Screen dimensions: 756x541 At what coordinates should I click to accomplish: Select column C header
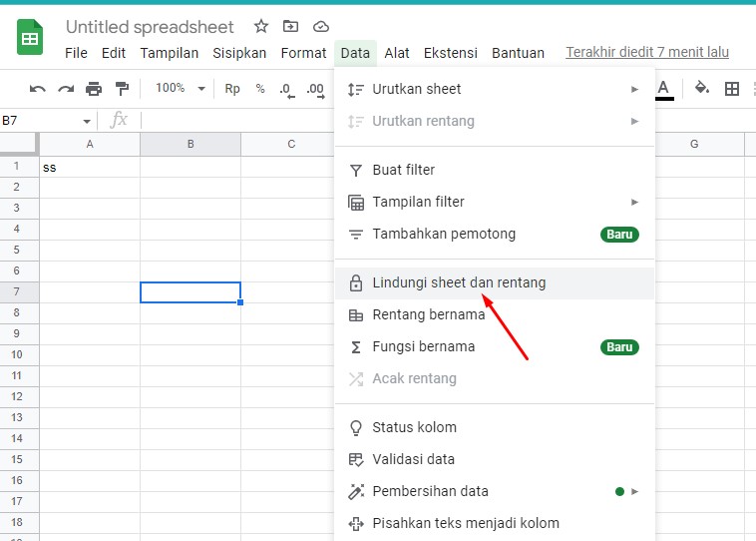[287, 144]
